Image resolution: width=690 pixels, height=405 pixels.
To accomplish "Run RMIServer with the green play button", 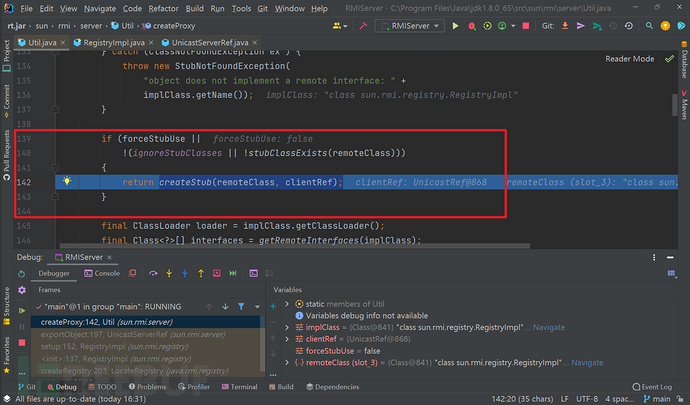I will click(455, 26).
